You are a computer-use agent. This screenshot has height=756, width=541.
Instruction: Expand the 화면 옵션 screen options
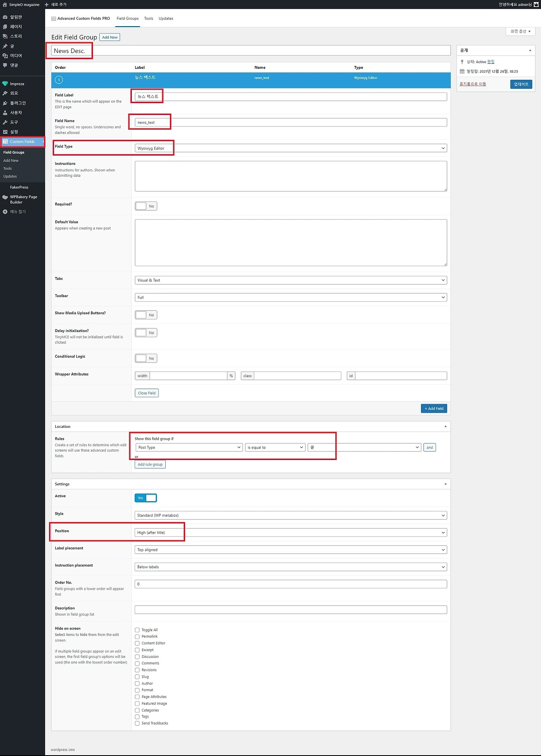click(x=520, y=31)
